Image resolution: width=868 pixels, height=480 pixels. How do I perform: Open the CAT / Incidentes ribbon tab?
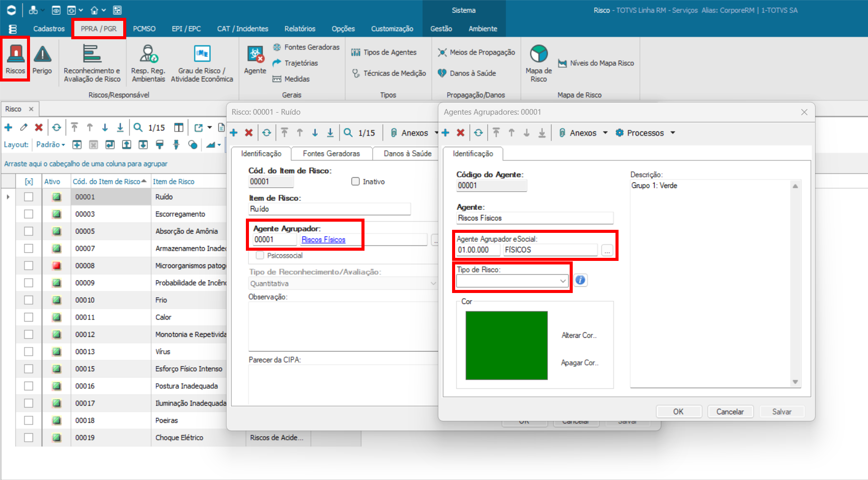pyautogui.click(x=242, y=29)
